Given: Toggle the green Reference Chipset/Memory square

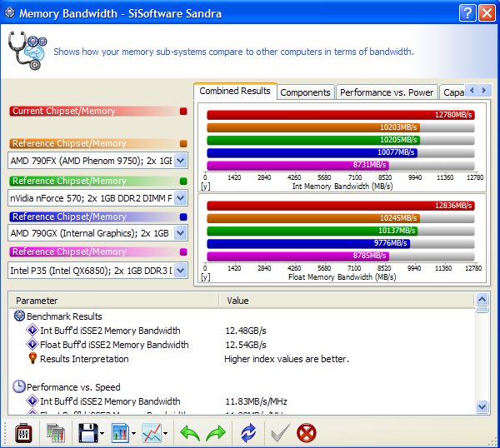Looking at the screenshot, I should click(x=183, y=181).
